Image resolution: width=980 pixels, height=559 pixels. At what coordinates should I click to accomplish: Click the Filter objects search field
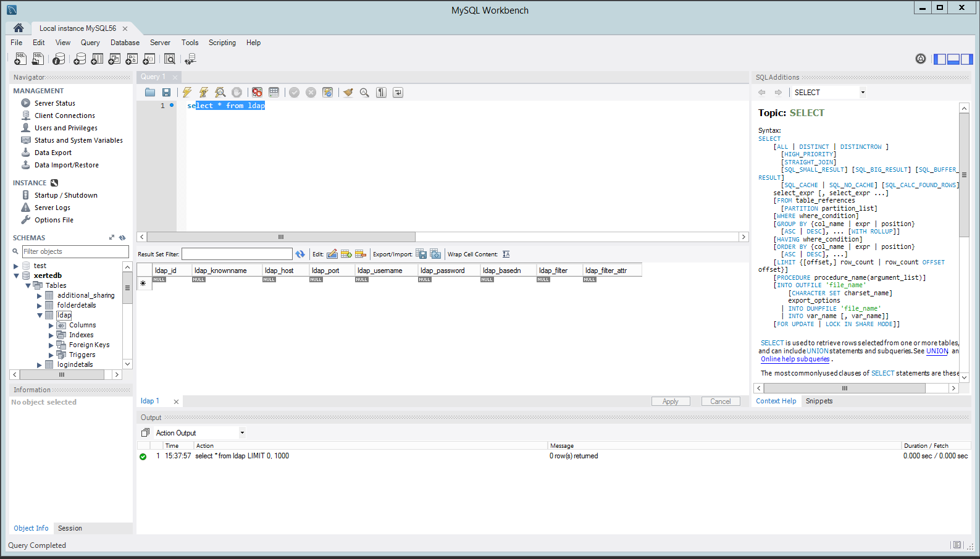(x=75, y=251)
